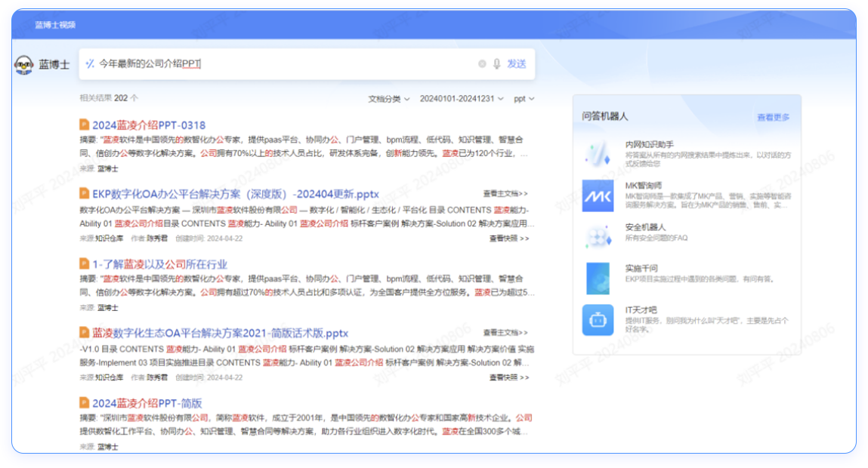Select the MK智询师 robot title
This screenshot has height=468, width=868.
[643, 186]
